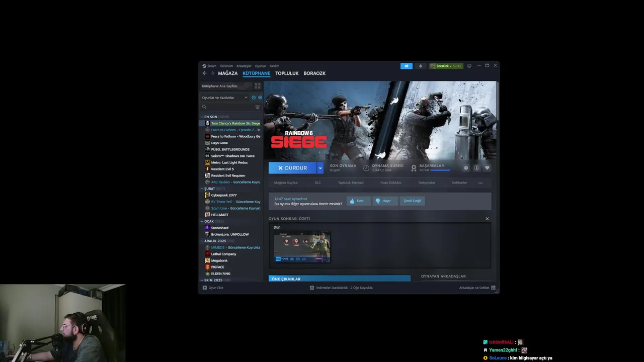Toggle the recent activity clock filter

click(x=254, y=98)
